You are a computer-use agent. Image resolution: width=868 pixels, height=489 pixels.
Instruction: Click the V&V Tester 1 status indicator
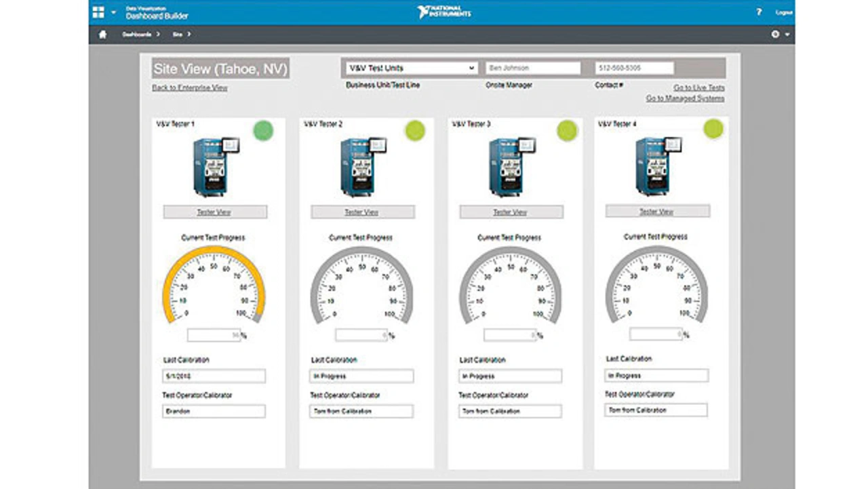point(263,130)
